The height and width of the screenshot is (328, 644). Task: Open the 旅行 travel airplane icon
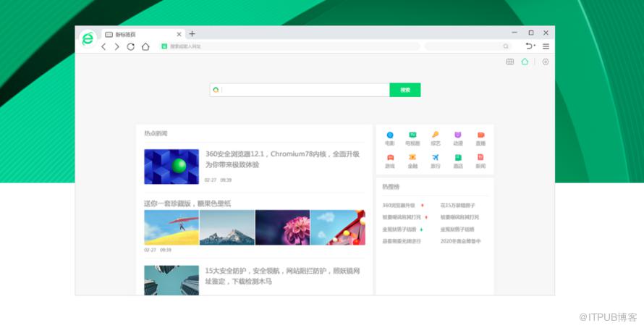click(436, 157)
